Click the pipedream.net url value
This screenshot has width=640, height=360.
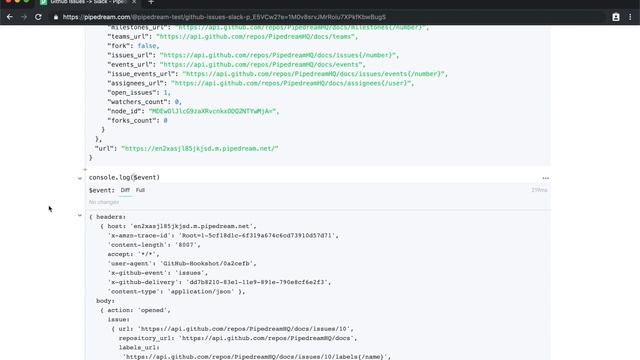tap(200, 149)
